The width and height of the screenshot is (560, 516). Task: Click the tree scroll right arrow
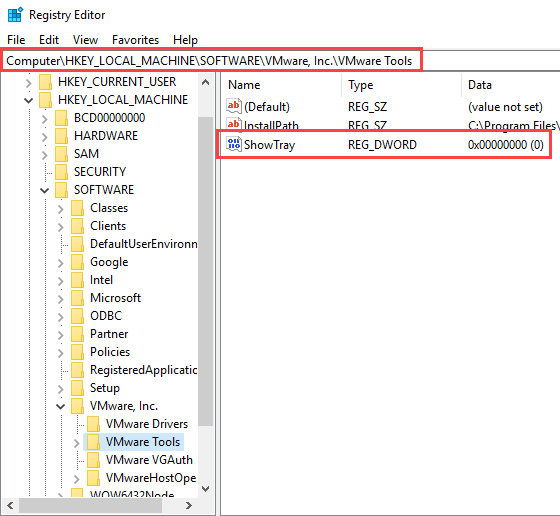tap(189, 505)
